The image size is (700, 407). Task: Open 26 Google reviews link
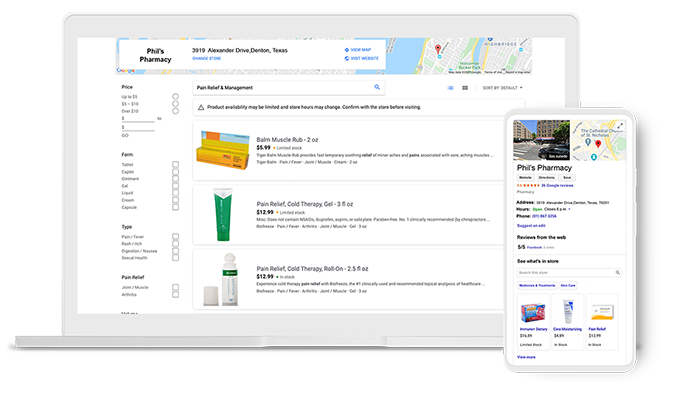click(557, 185)
